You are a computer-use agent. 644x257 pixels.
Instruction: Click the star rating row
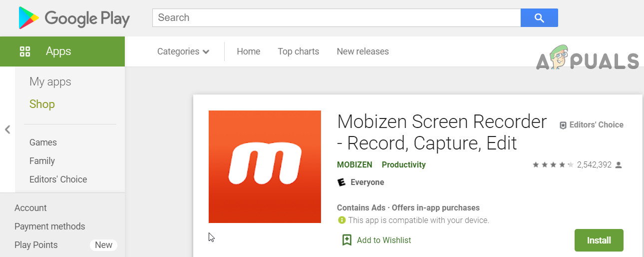pos(553,164)
